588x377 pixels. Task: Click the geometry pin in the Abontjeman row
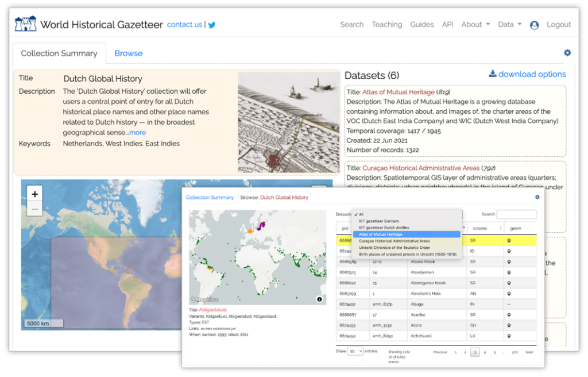tap(509, 272)
